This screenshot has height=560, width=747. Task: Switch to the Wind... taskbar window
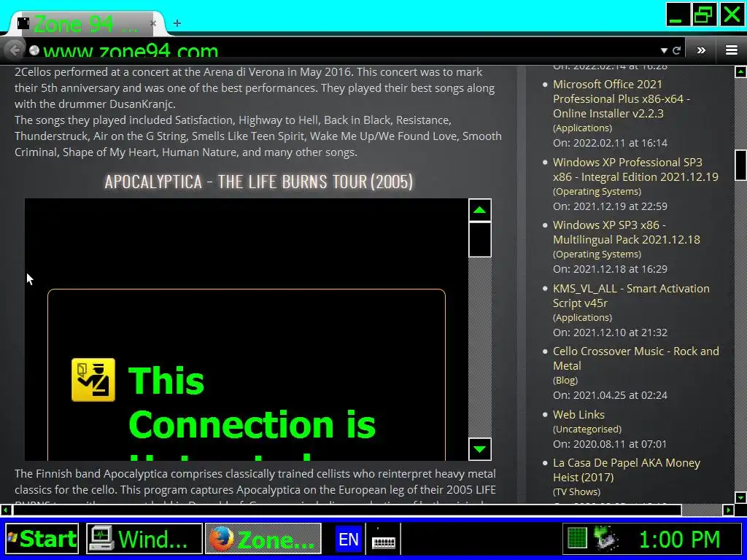click(144, 539)
